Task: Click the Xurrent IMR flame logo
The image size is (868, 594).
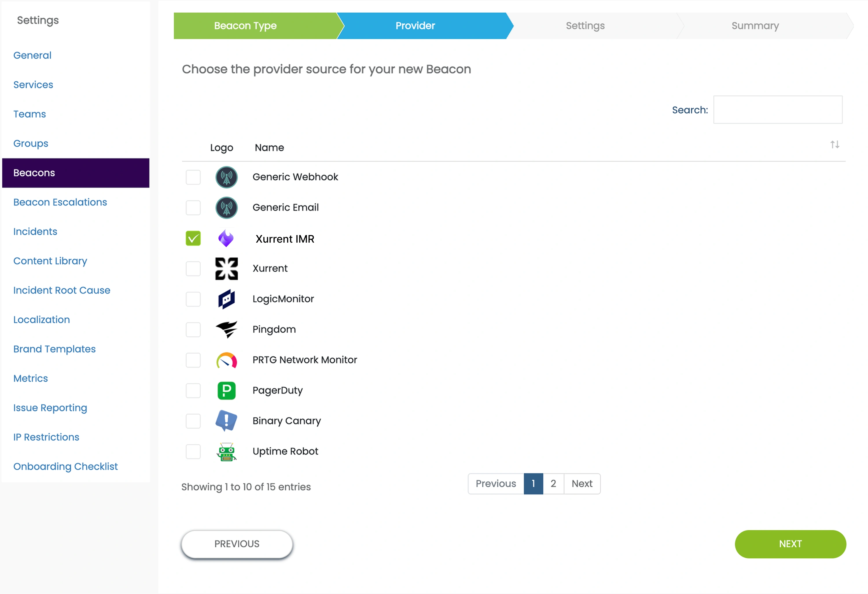Action: point(226,238)
